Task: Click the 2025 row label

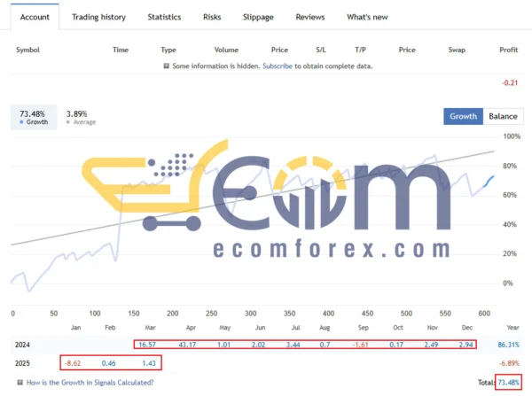Action: coord(22,363)
